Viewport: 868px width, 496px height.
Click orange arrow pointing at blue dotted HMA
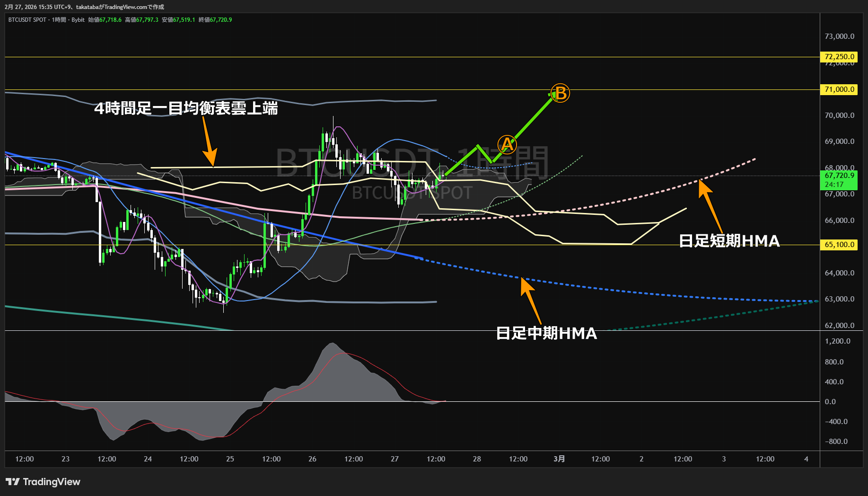coord(531,301)
